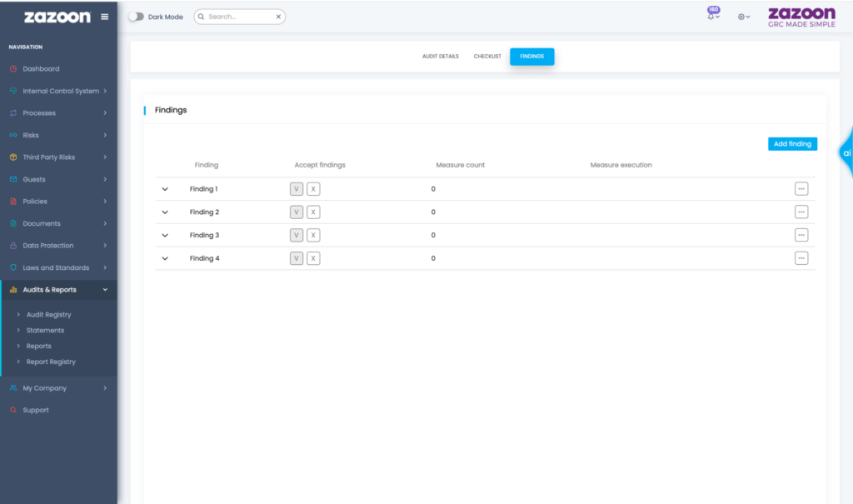Click the Risks infinity icon

pyautogui.click(x=13, y=135)
